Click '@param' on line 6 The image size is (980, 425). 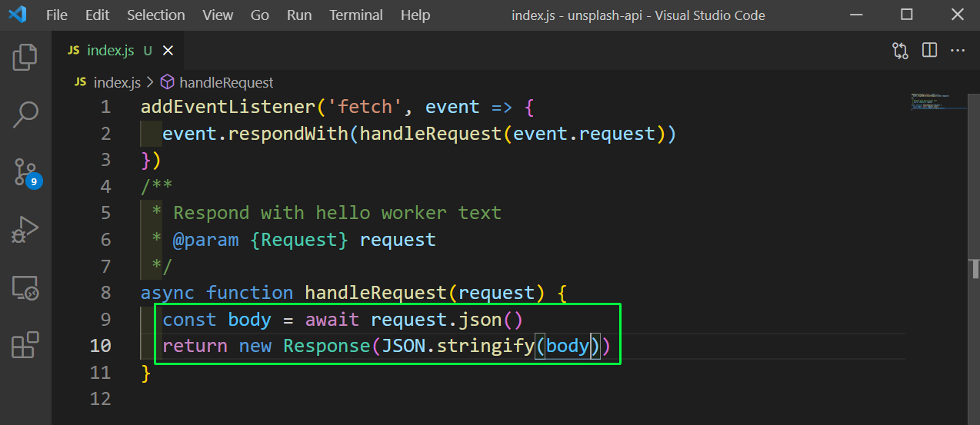pos(206,240)
